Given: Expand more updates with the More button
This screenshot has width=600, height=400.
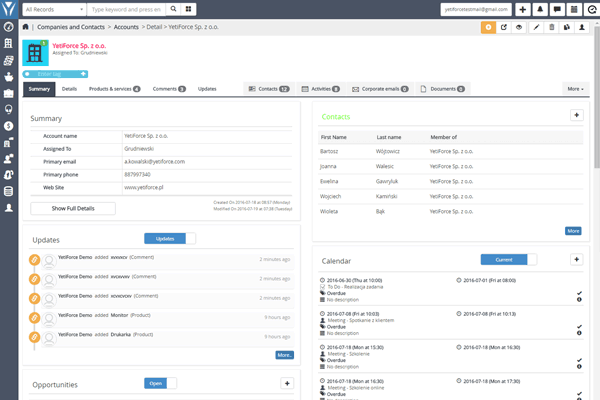Looking at the screenshot, I should [x=284, y=355].
